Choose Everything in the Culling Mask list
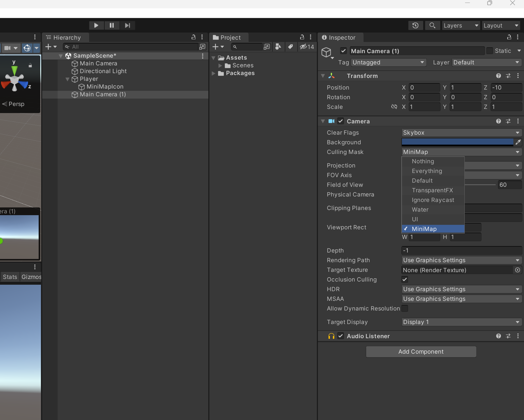The width and height of the screenshot is (524, 420). pyautogui.click(x=433, y=171)
